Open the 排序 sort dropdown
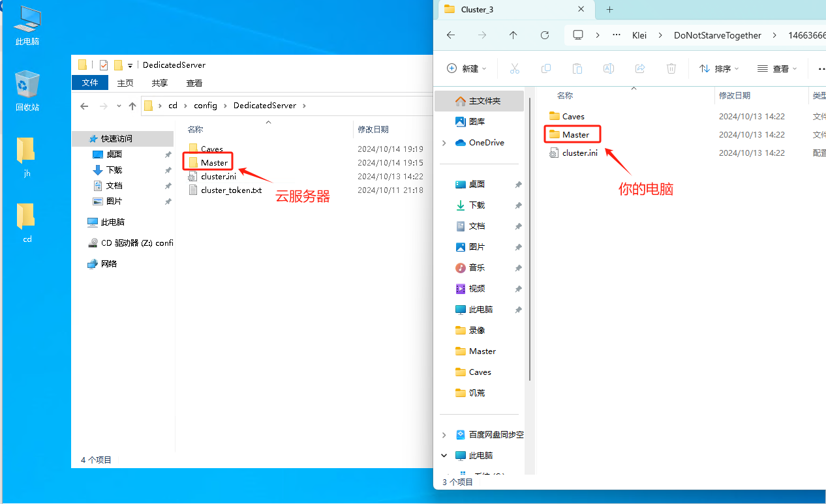 (x=719, y=68)
